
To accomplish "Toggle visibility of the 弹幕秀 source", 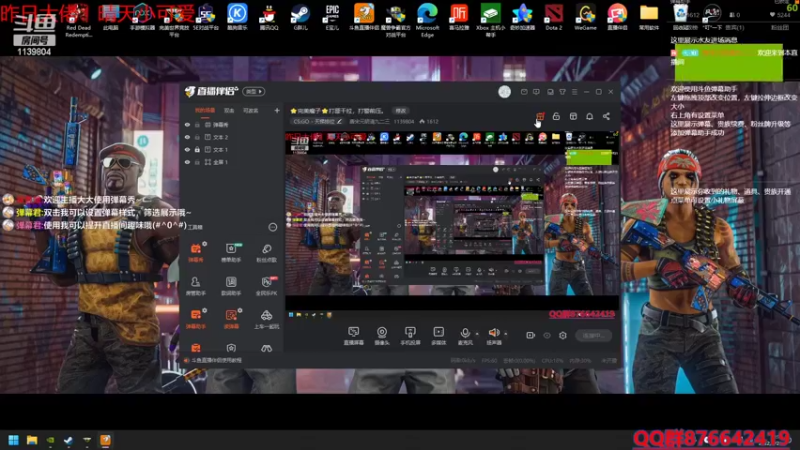I will (x=187, y=124).
